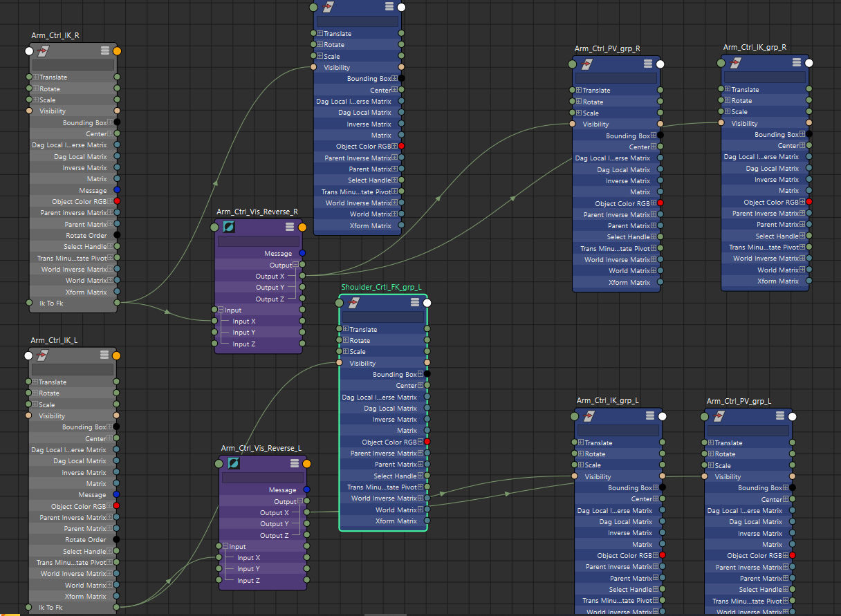Image resolution: width=841 pixels, height=616 pixels.
Task: Click the transform icon on Arm_Ctrl_IK_grp_R node
Action: [x=735, y=63]
